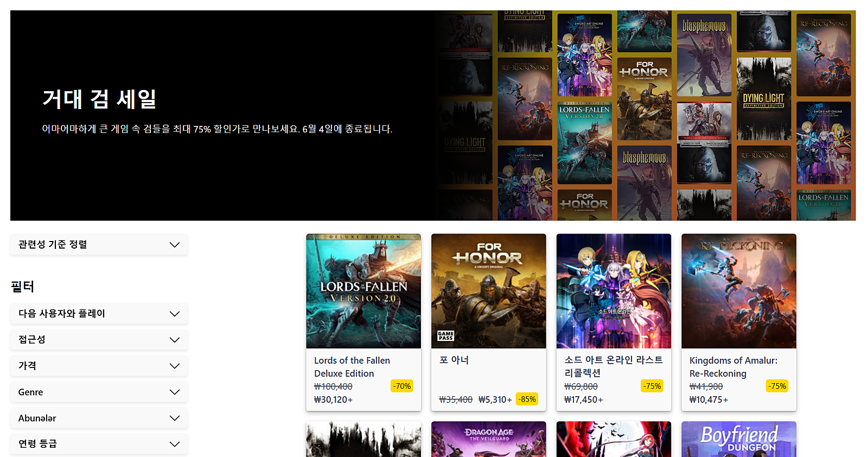Click the Kingdoms of Amalur: Re-Reckoning title
Viewport: 868px width, 457px height.
[x=733, y=367]
